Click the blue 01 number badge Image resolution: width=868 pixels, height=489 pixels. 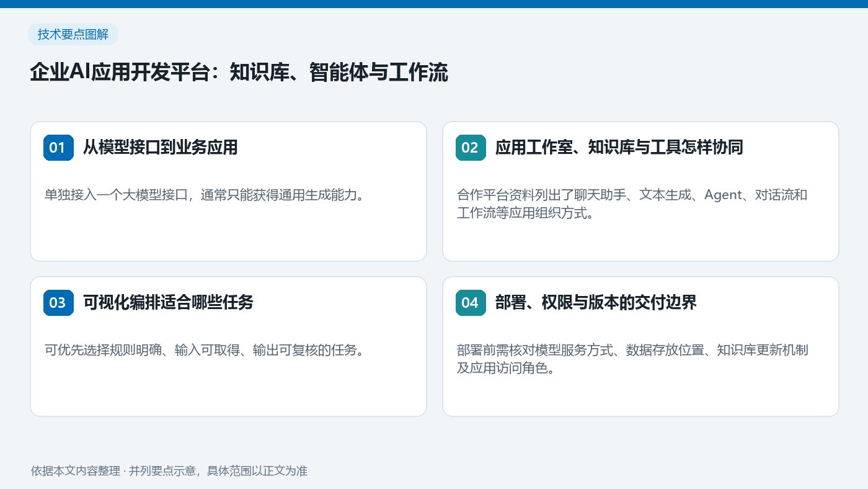tap(58, 148)
